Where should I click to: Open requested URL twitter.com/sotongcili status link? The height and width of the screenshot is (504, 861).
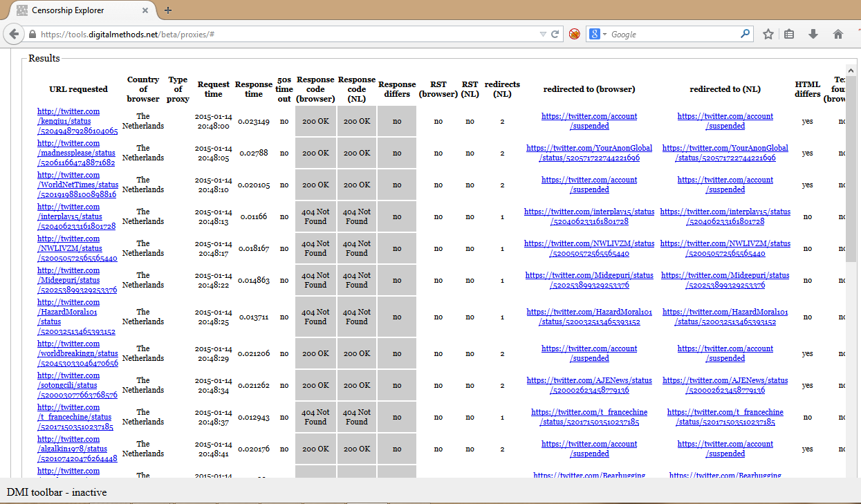(77, 385)
